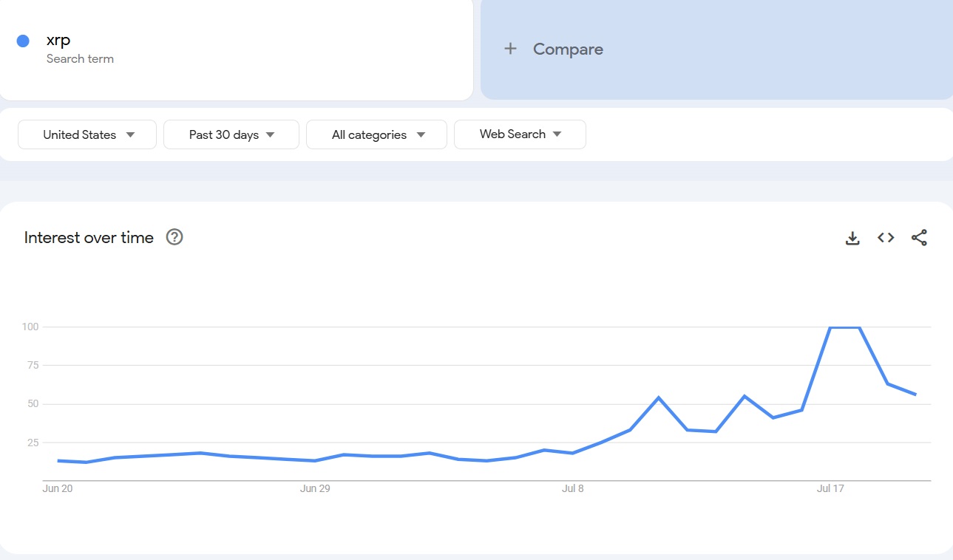Viewport: 953px width, 560px height.
Task: Open the Interest over time help icon
Action: tap(174, 237)
